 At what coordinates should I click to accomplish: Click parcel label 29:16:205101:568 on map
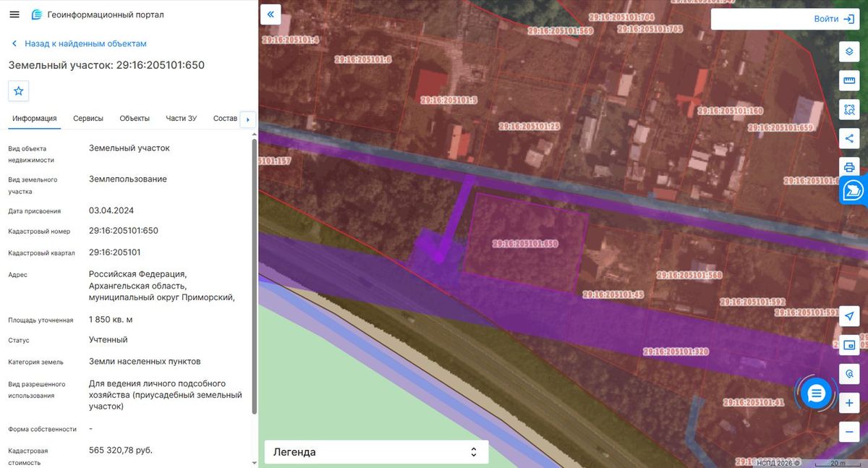690,275
